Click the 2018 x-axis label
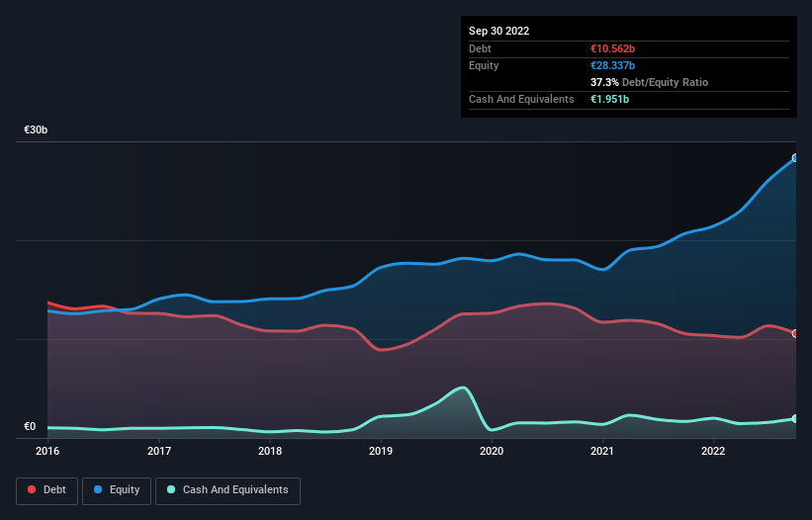812x520 pixels. point(270,451)
